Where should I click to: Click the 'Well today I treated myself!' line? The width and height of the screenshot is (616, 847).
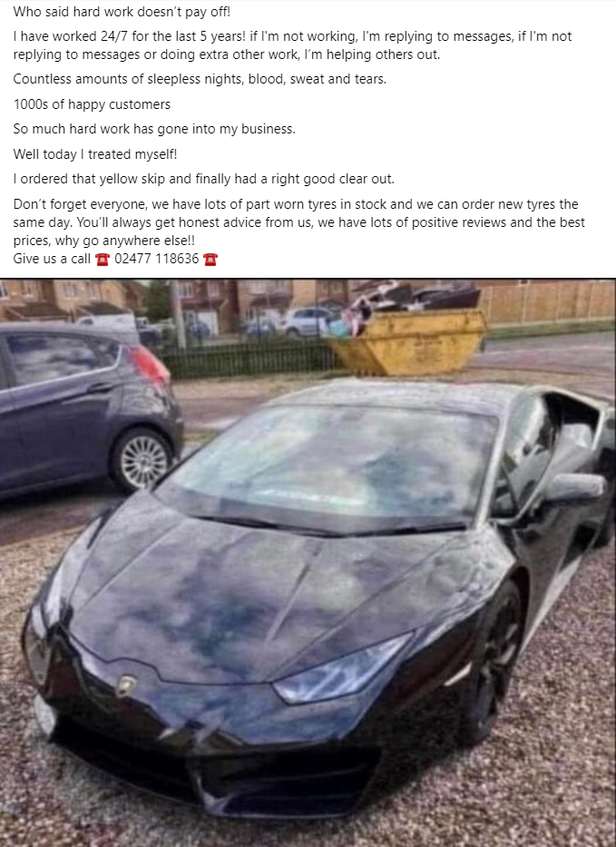(x=95, y=154)
